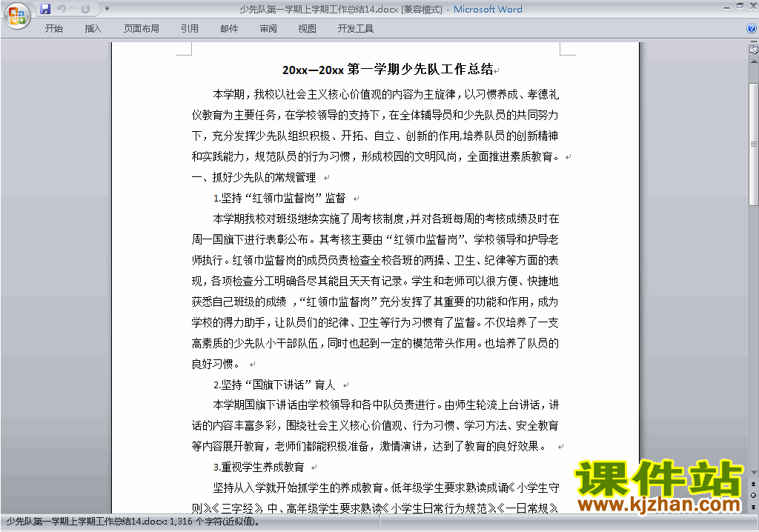Screen dimensions: 759x532
Task: Click the title "20xx—20xx 第一学期少先队工作总结"
Action: point(388,70)
